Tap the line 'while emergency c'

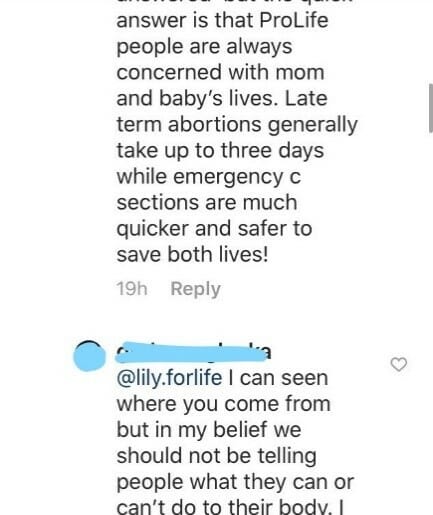click(x=209, y=177)
